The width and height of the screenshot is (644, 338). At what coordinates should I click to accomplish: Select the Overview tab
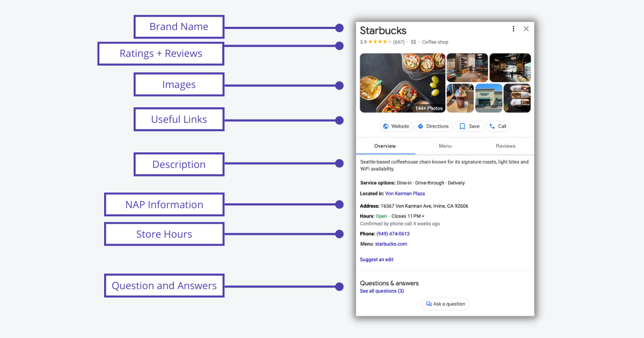[385, 146]
